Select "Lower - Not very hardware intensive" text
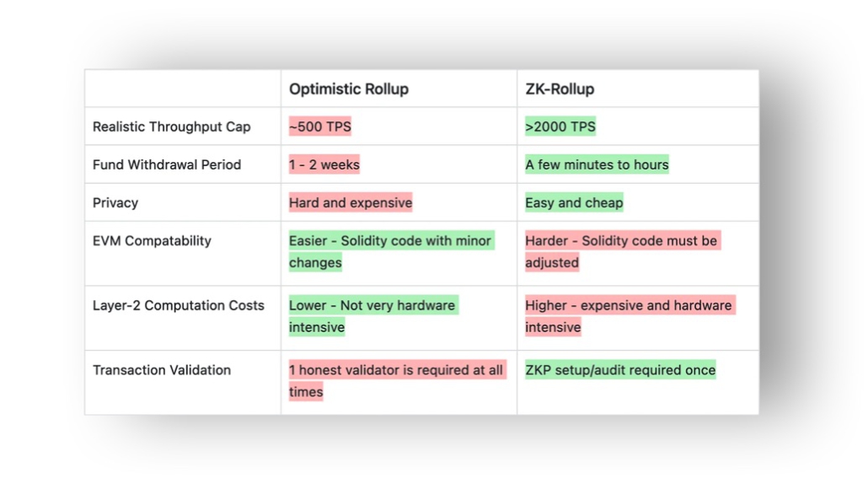868x500 pixels. point(372,305)
